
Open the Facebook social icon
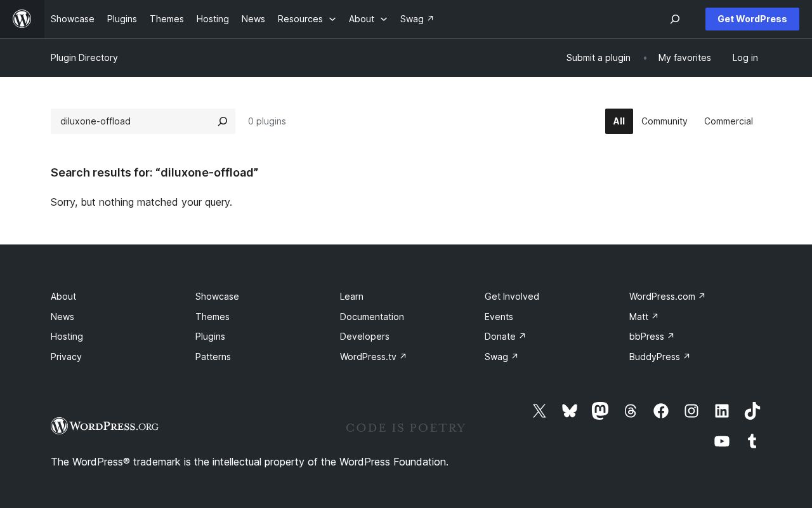pyautogui.click(x=661, y=411)
